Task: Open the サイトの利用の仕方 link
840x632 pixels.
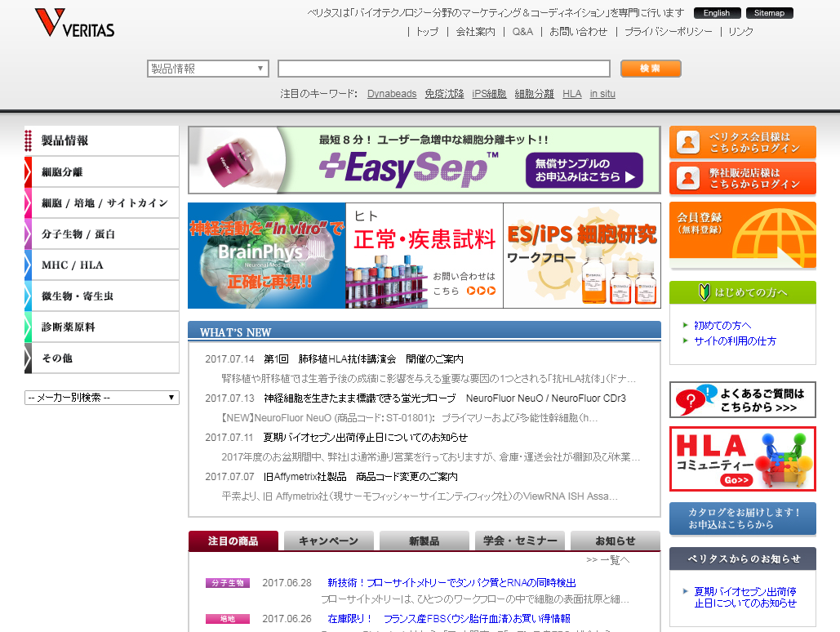Action: [735, 341]
